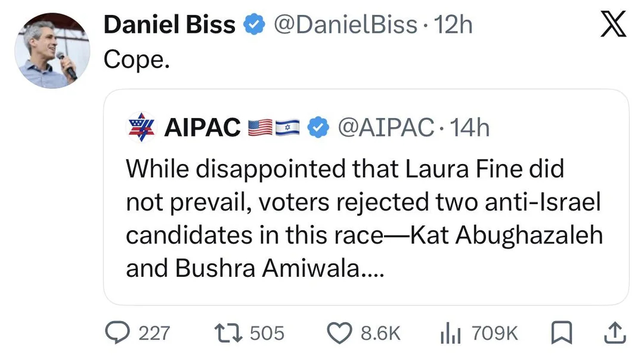644x358 pixels.
Task: Click the X logo icon
Action: point(614,26)
